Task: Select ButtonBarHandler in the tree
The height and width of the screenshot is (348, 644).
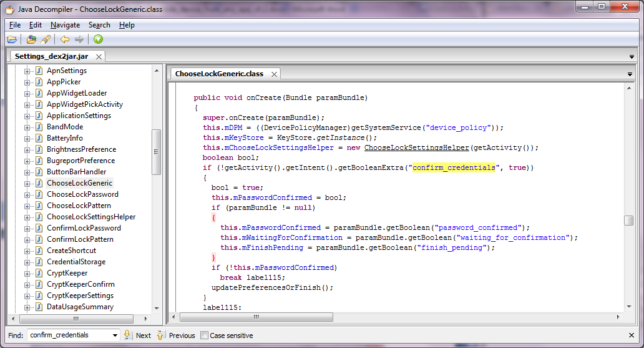Action: pyautogui.click(x=76, y=172)
